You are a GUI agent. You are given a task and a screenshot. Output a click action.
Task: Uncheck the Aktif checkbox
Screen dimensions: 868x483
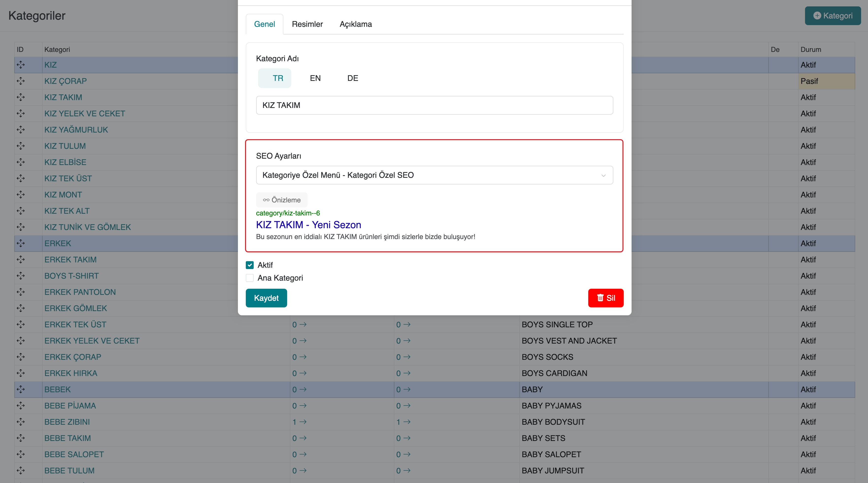pos(250,265)
